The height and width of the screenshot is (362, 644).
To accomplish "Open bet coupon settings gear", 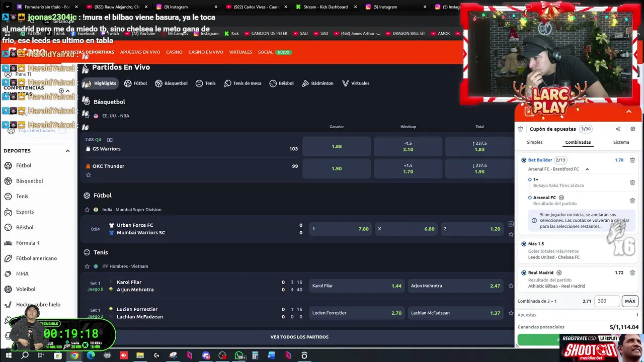I will click(x=633, y=129).
